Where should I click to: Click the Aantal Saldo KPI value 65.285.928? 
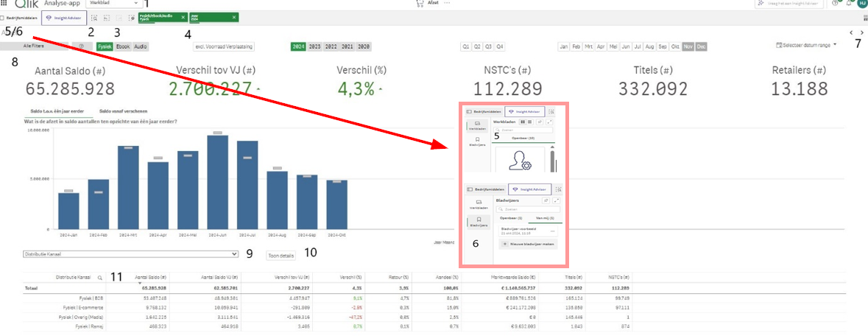click(70, 88)
